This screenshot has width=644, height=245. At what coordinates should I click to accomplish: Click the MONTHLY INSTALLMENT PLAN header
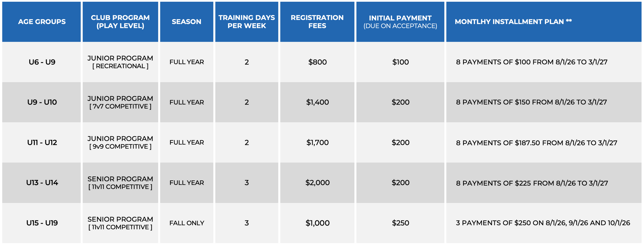544,22
